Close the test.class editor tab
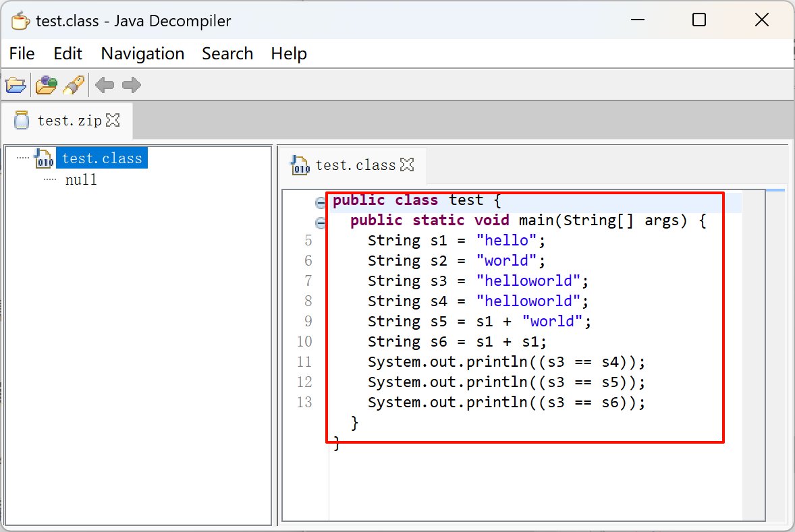This screenshot has height=532, width=795. [407, 165]
